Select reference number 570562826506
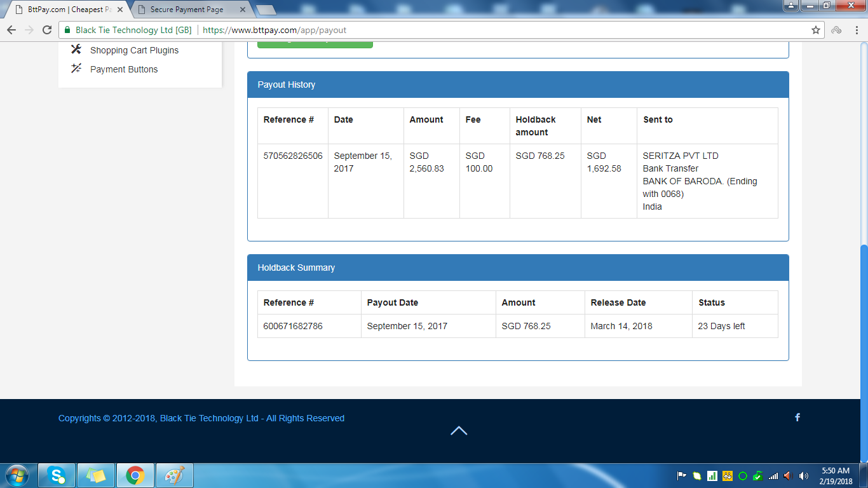This screenshot has height=488, width=868. pos(292,156)
